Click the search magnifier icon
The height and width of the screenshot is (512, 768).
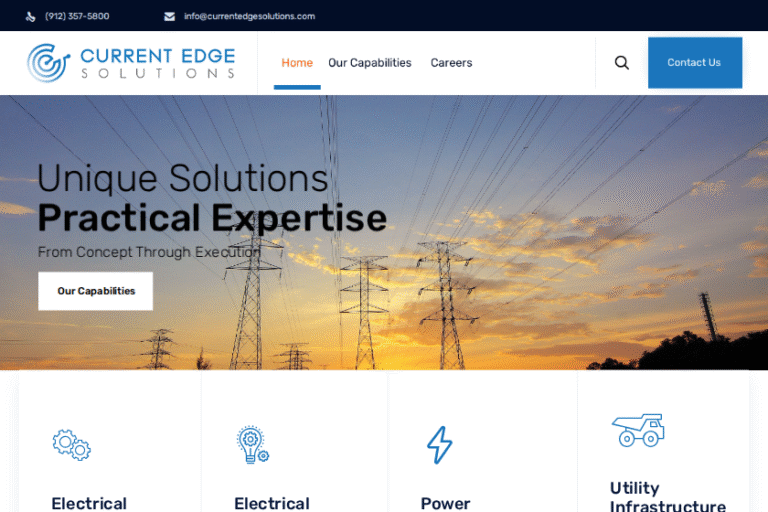pos(622,63)
